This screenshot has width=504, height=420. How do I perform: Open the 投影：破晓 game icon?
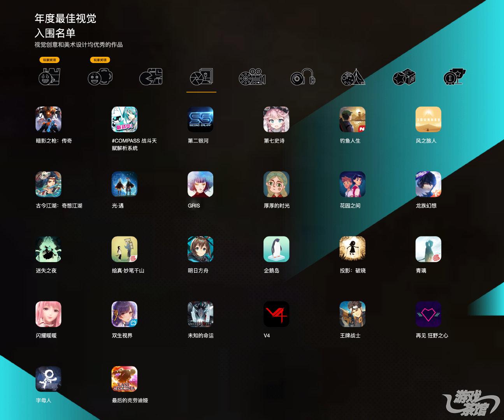click(353, 249)
